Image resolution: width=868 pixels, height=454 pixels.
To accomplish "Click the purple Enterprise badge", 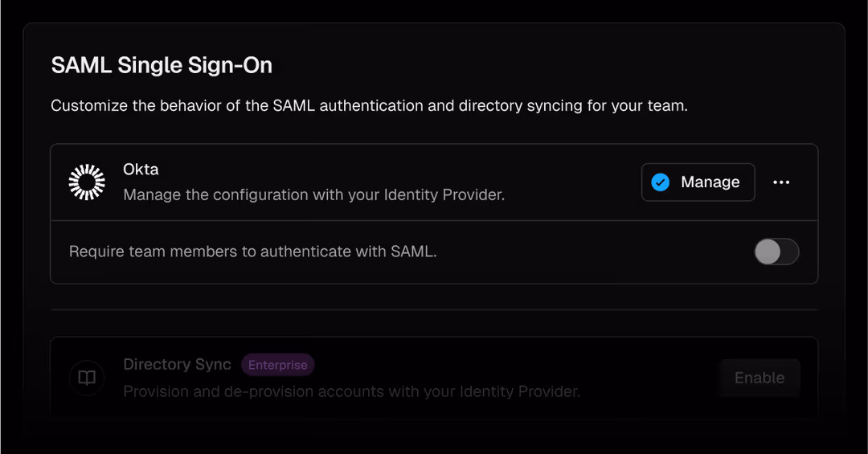I will (277, 365).
